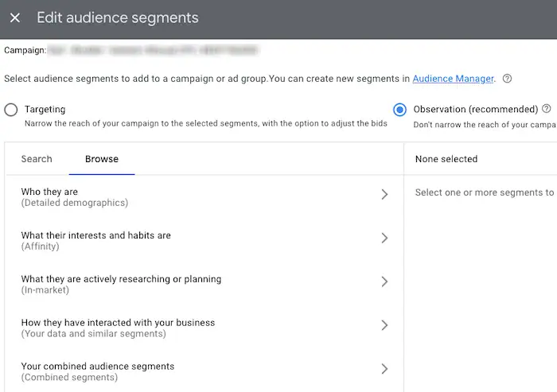557x392 pixels.
Task: Open How they have interacted with your business
Action: coord(204,328)
